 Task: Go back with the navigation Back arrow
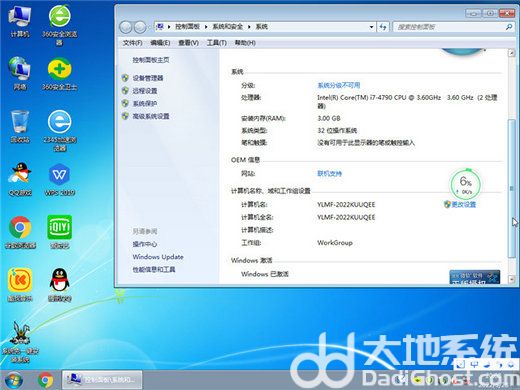[126, 27]
